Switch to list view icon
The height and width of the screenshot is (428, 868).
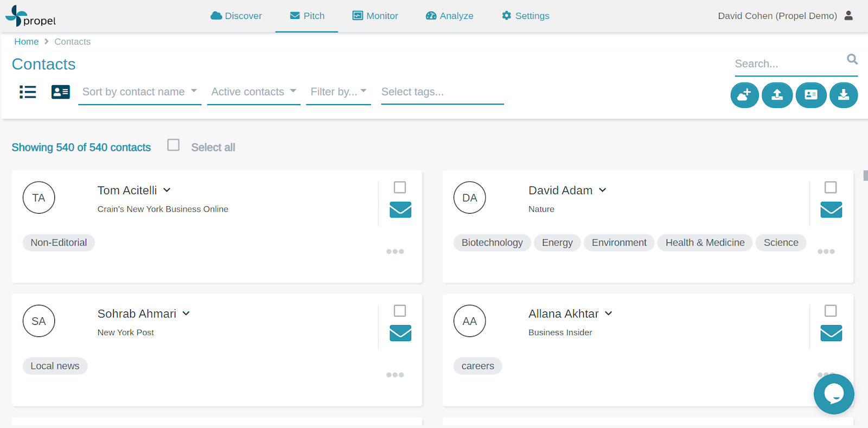pyautogui.click(x=28, y=92)
